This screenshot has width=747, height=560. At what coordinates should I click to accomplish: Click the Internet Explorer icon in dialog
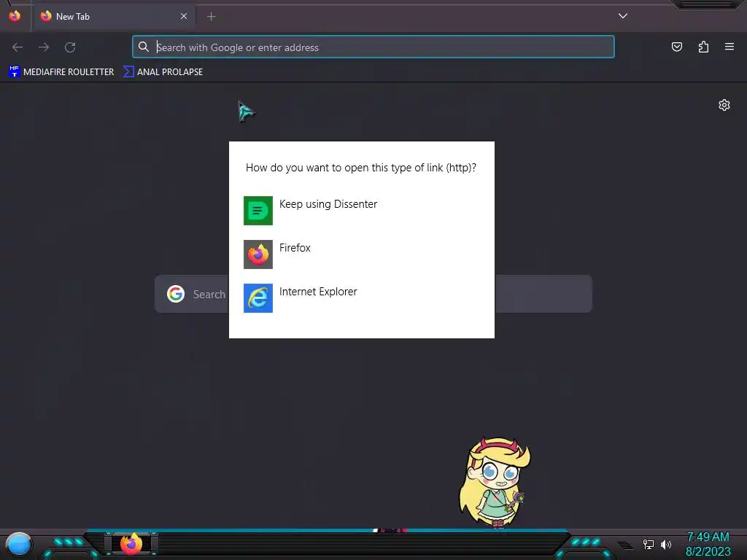(258, 298)
